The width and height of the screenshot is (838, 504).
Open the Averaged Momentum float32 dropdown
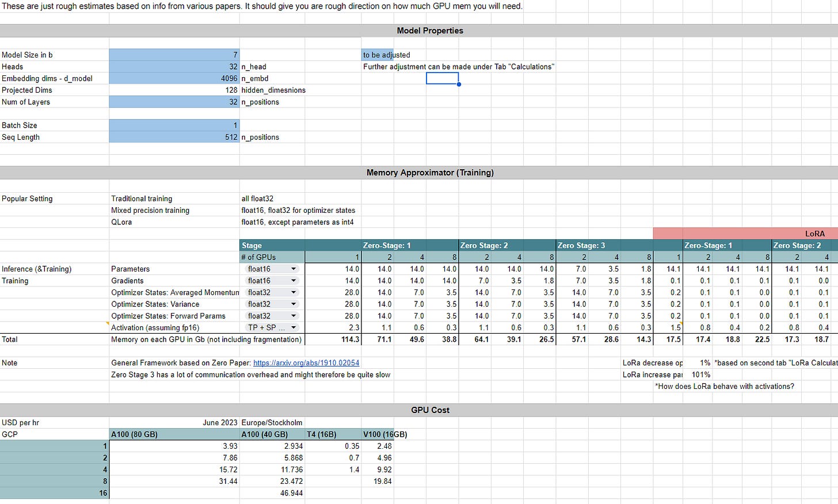(272, 292)
